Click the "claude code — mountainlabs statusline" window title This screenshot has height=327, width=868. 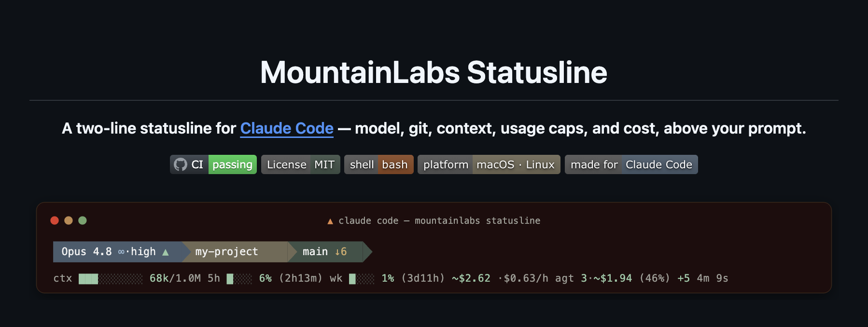pyautogui.click(x=439, y=220)
